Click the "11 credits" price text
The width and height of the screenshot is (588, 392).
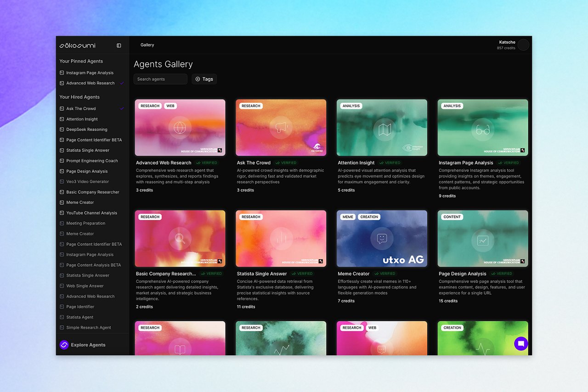pyautogui.click(x=246, y=307)
